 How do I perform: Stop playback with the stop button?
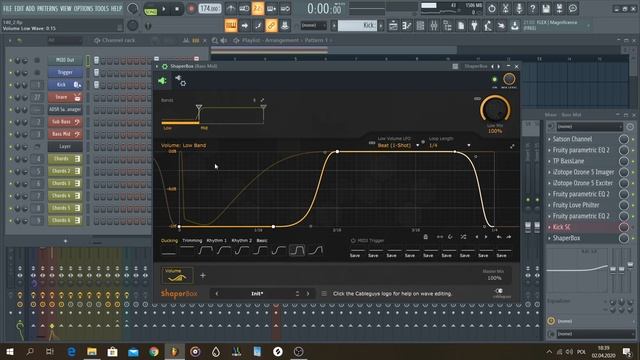[x=177, y=9]
